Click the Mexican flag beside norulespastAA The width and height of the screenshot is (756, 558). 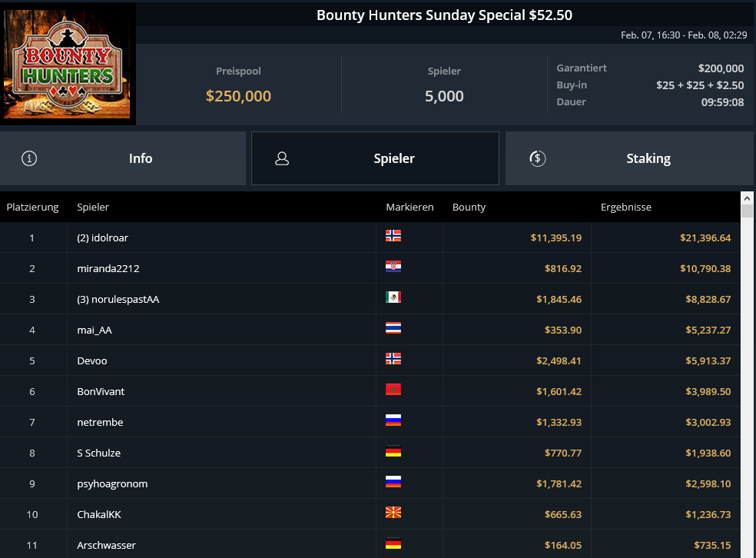[393, 297]
